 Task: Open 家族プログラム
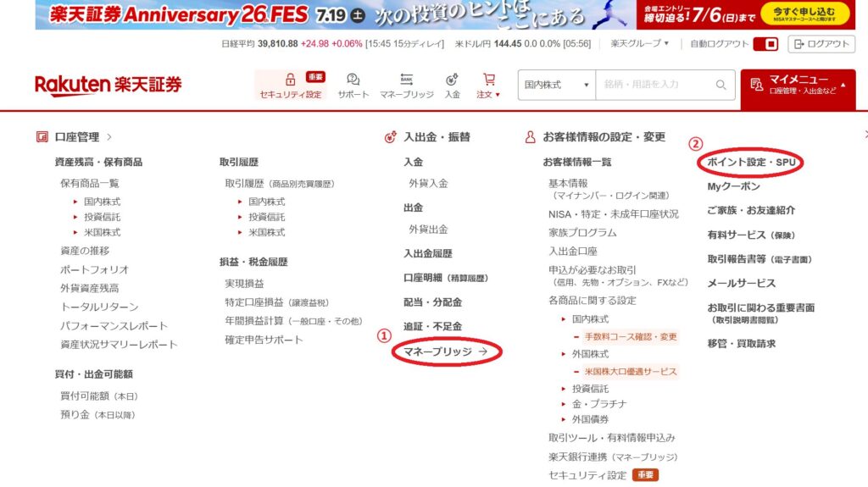582,233
